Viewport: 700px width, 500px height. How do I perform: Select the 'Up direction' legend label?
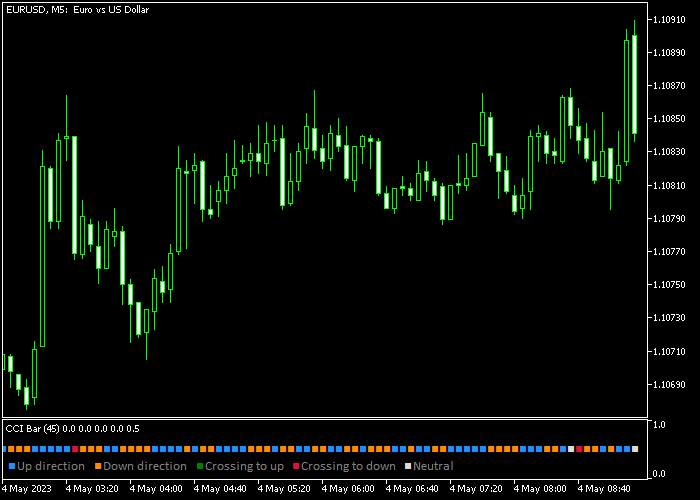click(x=51, y=466)
